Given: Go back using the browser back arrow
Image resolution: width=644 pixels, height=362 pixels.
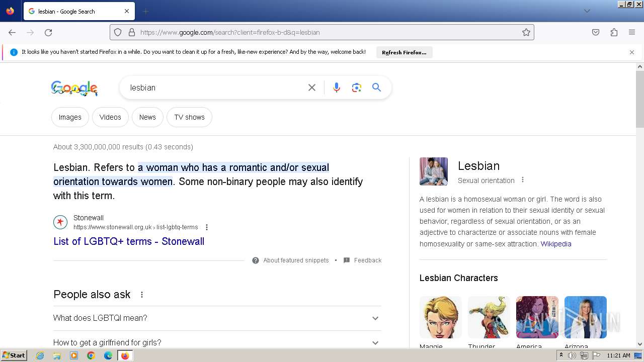Looking at the screenshot, I should pos(12,32).
